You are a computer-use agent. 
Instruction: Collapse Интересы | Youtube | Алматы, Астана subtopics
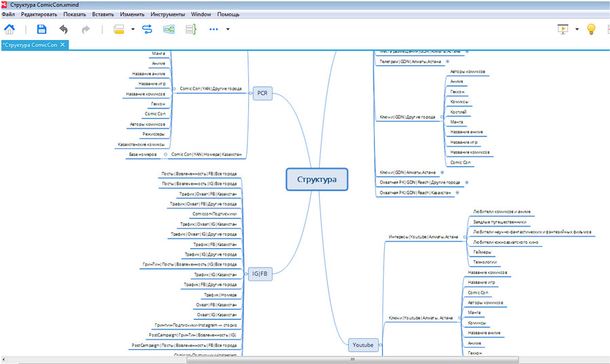coord(464,237)
